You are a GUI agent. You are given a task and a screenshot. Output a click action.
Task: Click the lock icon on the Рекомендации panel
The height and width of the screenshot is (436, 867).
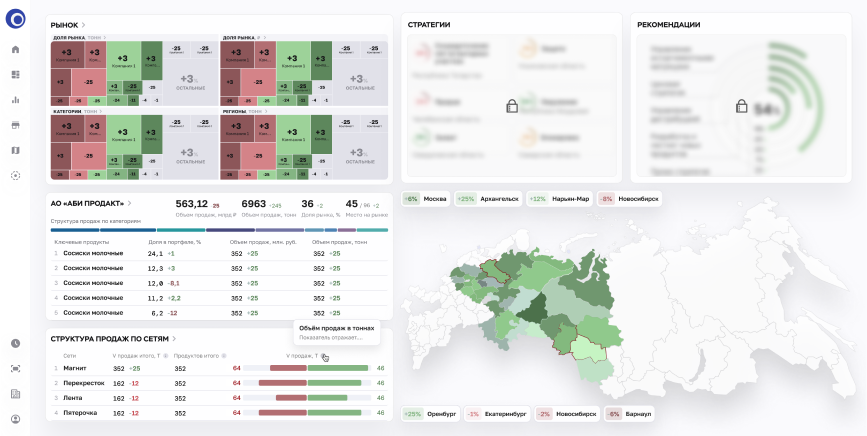[x=742, y=106]
